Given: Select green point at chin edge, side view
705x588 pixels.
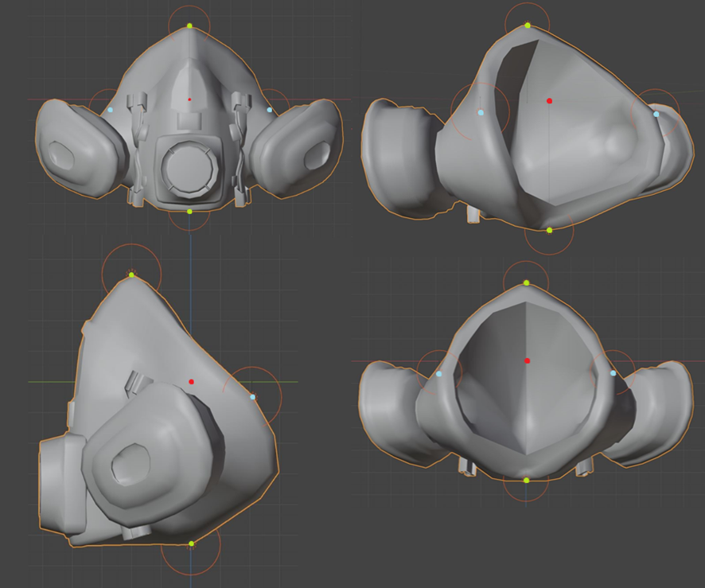Looking at the screenshot, I should click(192, 543).
